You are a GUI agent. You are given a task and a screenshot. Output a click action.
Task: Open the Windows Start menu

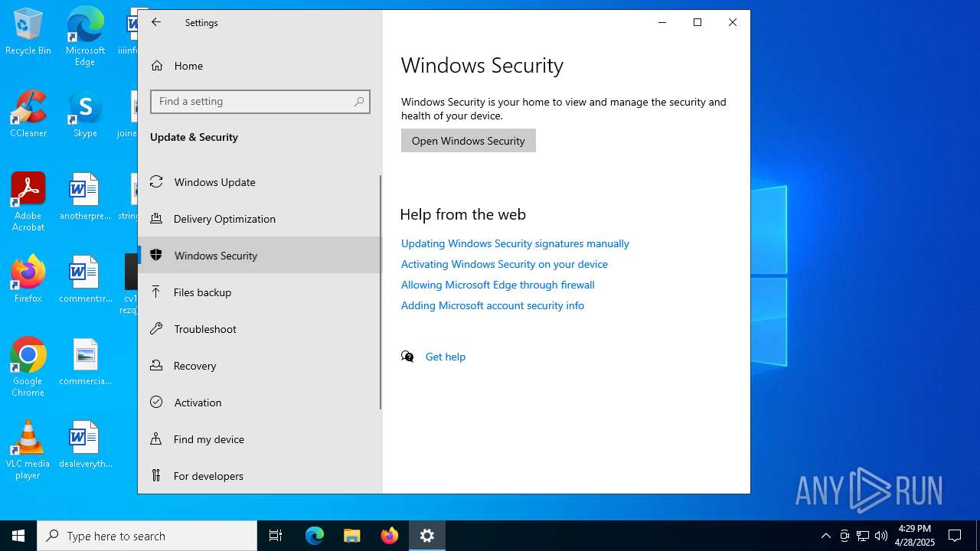18,536
